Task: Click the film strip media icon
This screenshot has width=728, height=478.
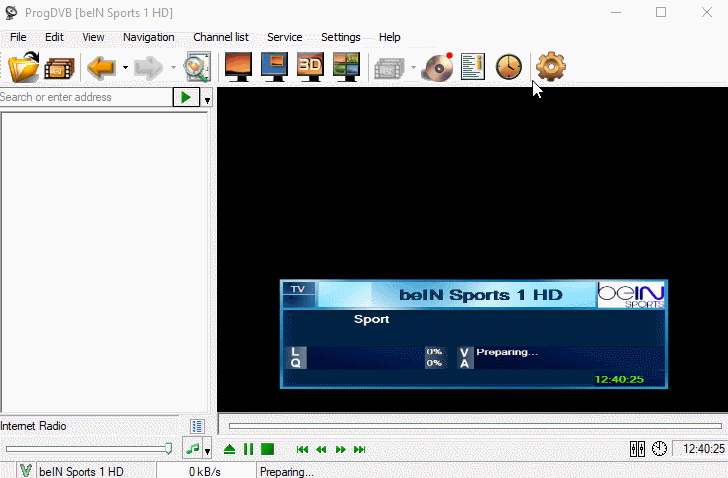Action: [59, 69]
